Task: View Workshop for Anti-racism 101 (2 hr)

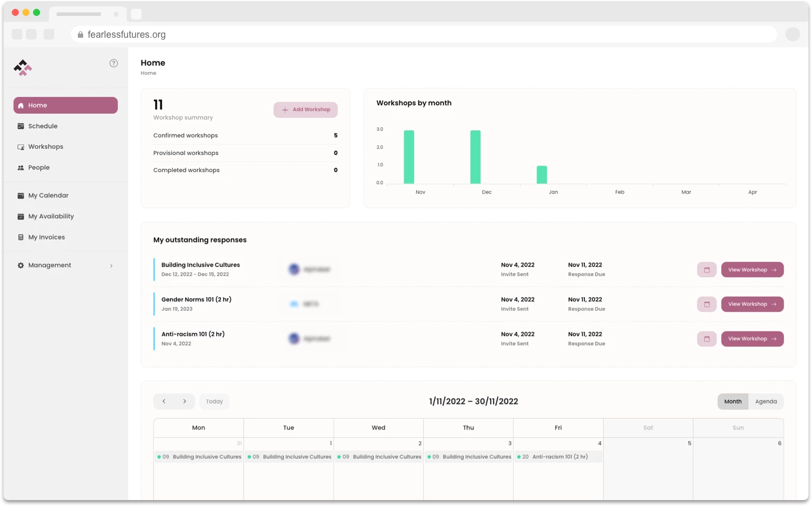Action: tap(752, 339)
